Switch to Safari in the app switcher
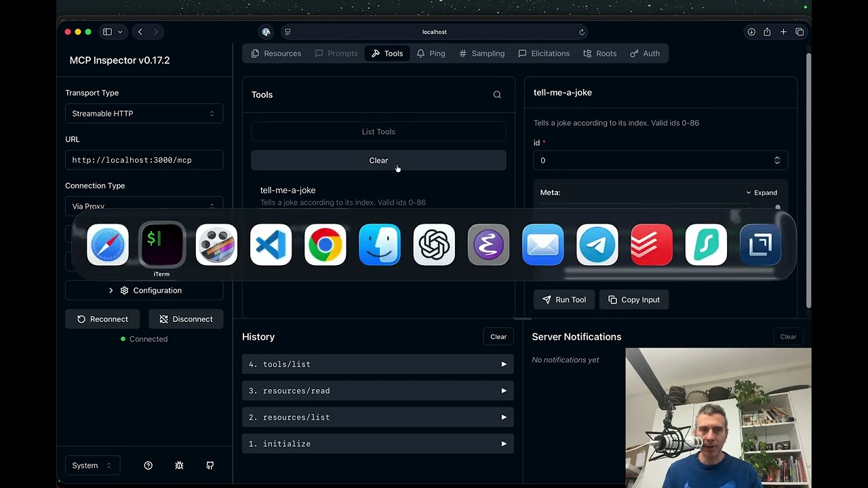This screenshot has height=488, width=868. click(108, 245)
